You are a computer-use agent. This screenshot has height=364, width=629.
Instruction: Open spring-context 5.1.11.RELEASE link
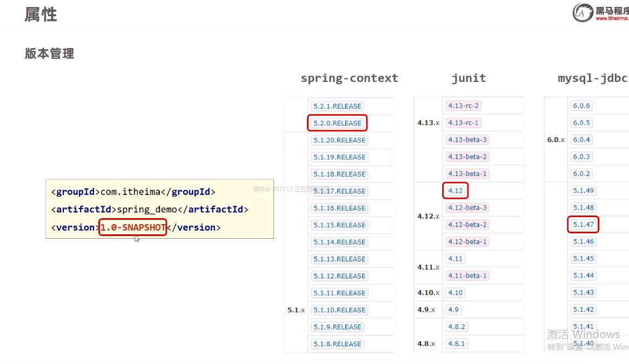(x=339, y=293)
